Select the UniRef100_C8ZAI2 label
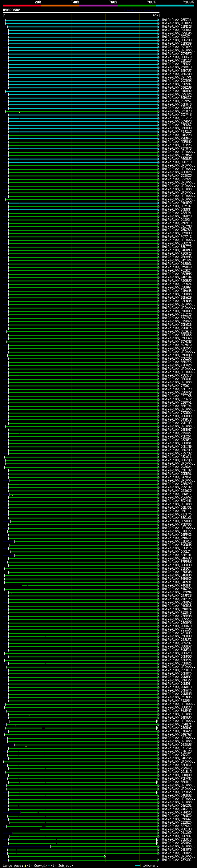The height and width of the screenshot is (868, 197). pyautogui.click(x=176, y=332)
